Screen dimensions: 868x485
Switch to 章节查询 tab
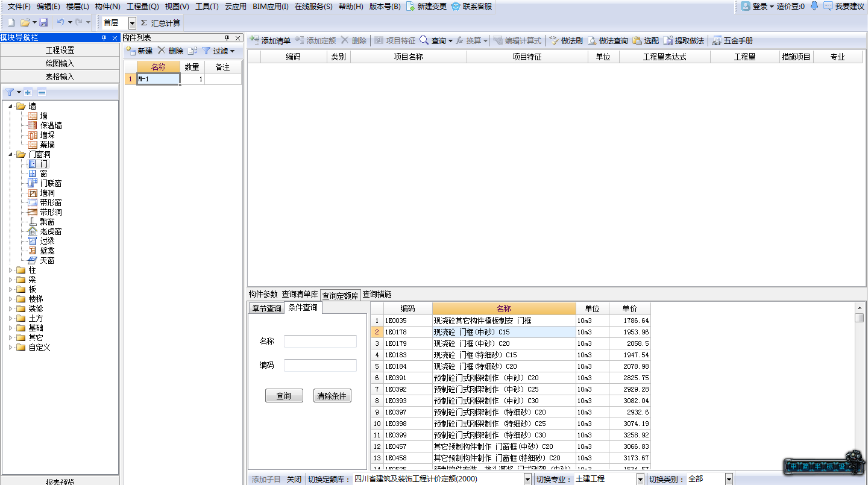click(x=266, y=308)
